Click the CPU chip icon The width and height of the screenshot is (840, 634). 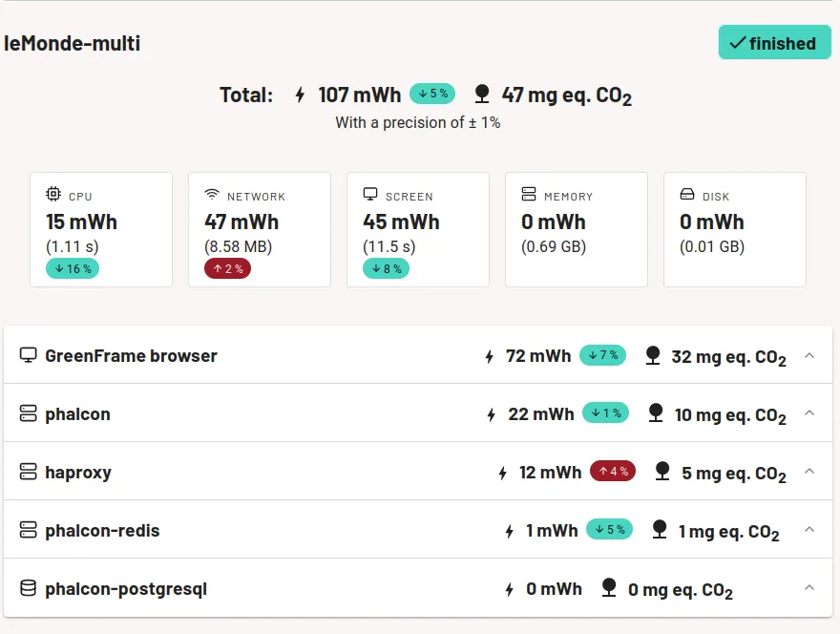[x=53, y=195]
